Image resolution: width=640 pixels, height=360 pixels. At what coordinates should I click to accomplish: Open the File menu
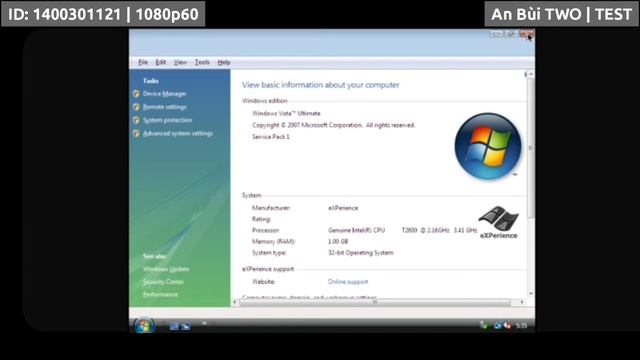click(143, 62)
